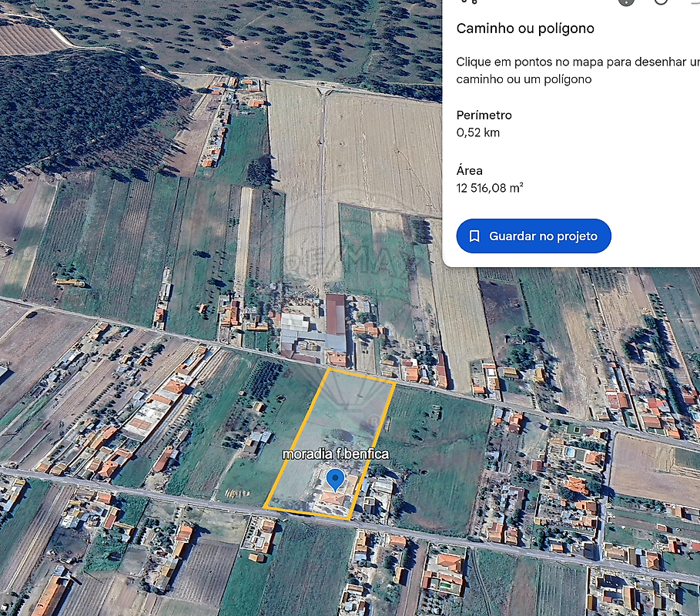Click the polygon's top-right corner vertex
Image resolution: width=700 pixels, height=616 pixels.
[x=395, y=380]
